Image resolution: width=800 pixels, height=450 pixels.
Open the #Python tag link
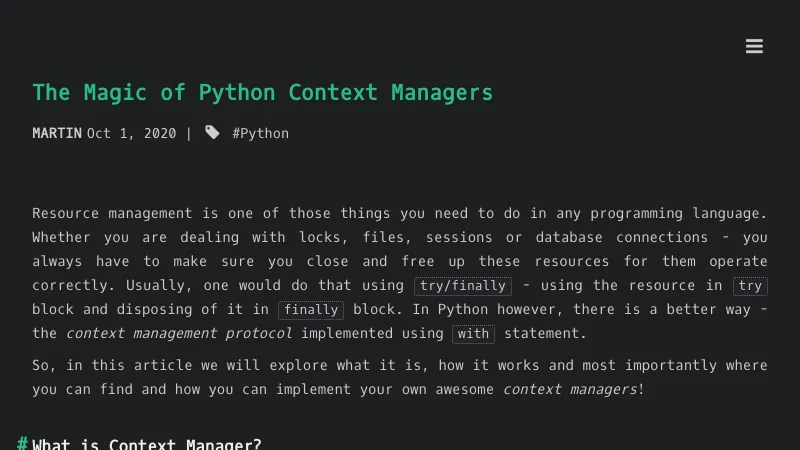(260, 133)
